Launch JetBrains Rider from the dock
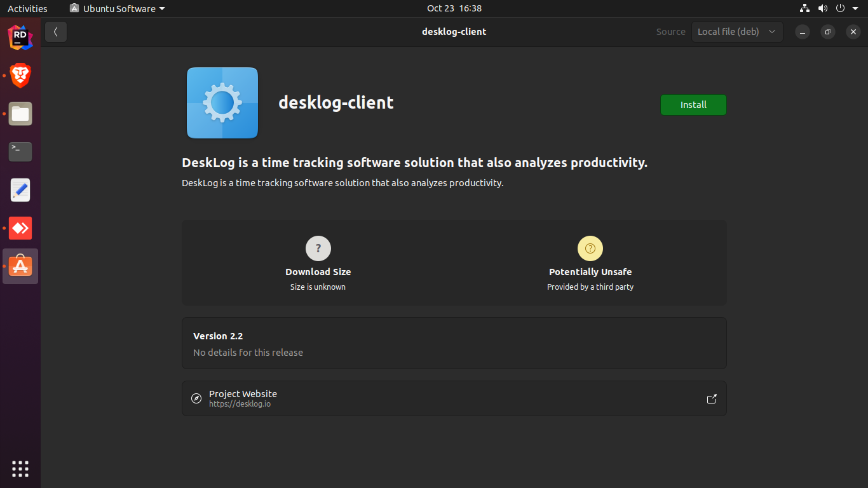The image size is (868, 488). point(20,37)
